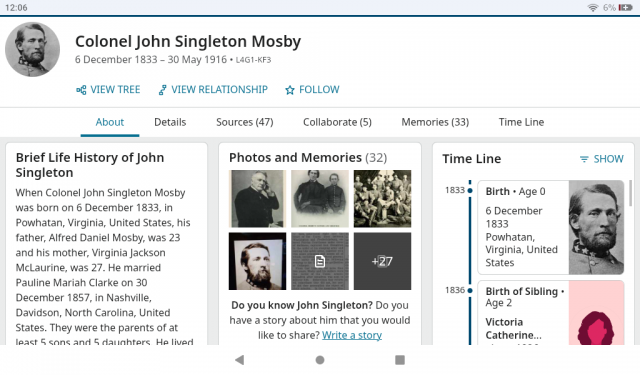Select the Collaborate (5) tab
This screenshot has height=375, width=640.
coord(337,122)
